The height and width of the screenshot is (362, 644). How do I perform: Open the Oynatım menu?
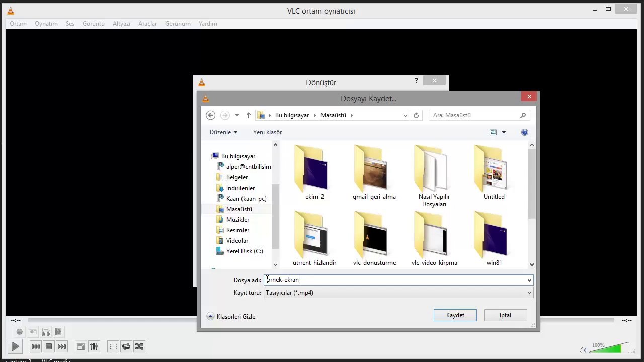tap(46, 24)
